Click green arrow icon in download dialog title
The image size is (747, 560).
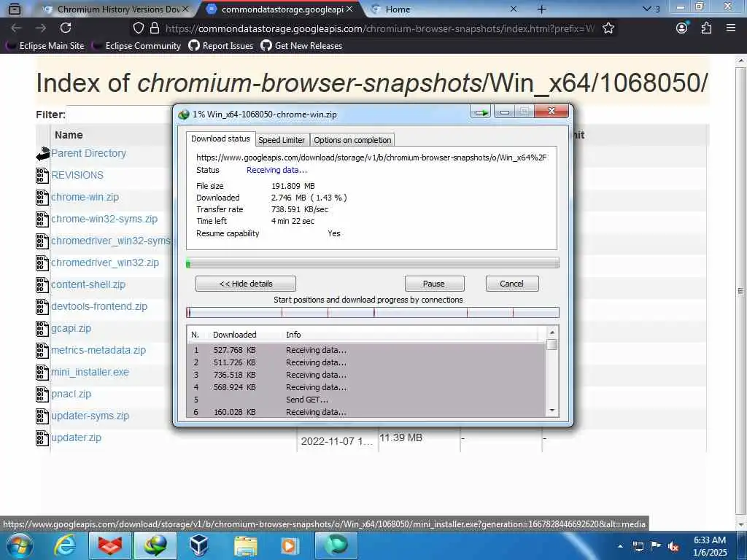[481, 112]
